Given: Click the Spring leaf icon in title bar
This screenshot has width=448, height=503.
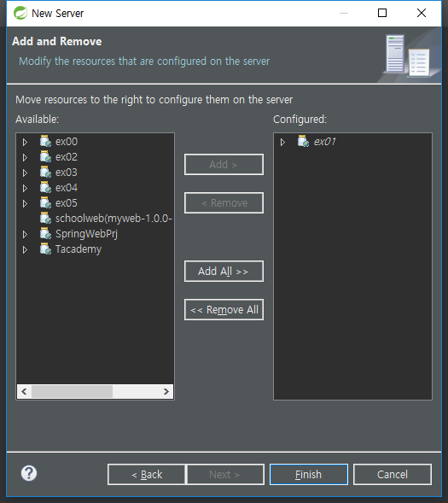Looking at the screenshot, I should tap(20, 13).
